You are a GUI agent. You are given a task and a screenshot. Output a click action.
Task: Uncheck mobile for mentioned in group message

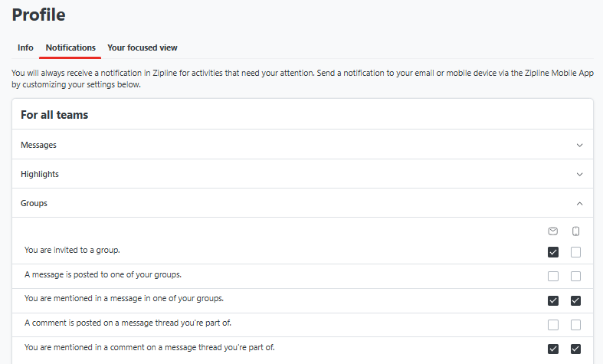pos(575,300)
